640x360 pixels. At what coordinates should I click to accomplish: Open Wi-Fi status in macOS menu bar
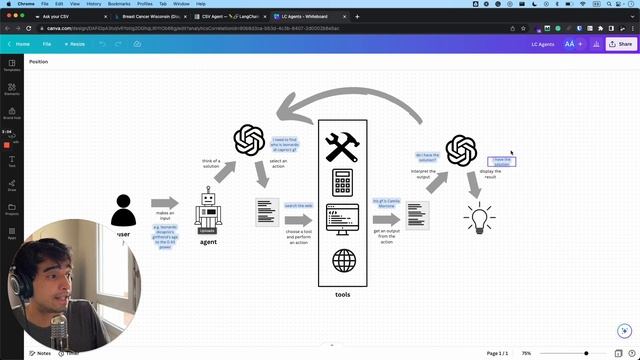pos(582,4)
